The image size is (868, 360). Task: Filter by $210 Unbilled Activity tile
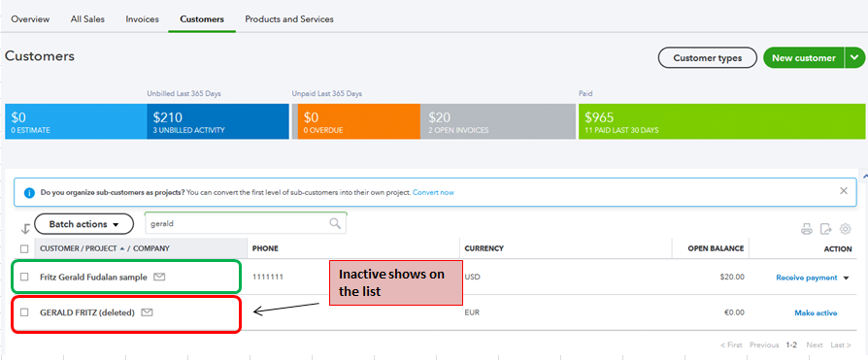point(218,121)
